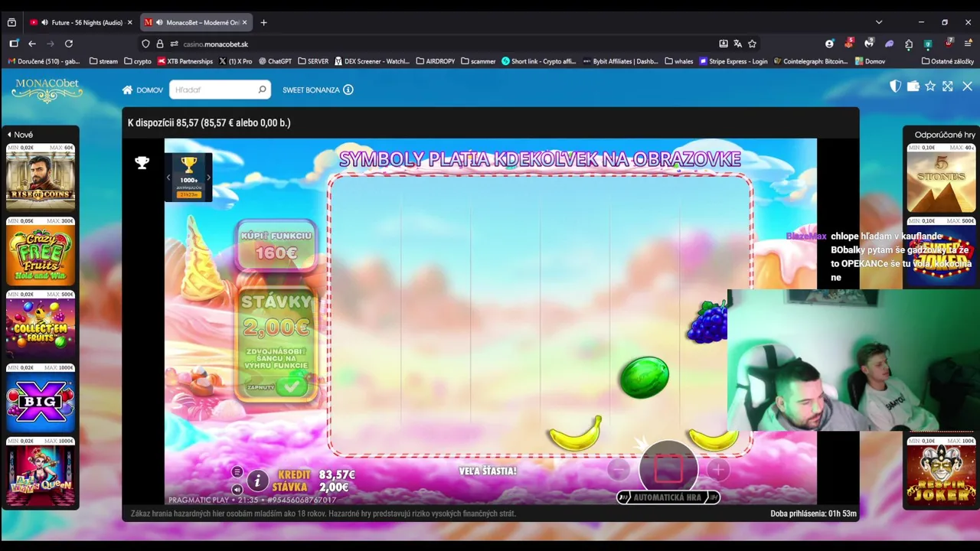Open Crazy Free Fruits game thumbnail
The image size is (980, 551).
[41, 254]
